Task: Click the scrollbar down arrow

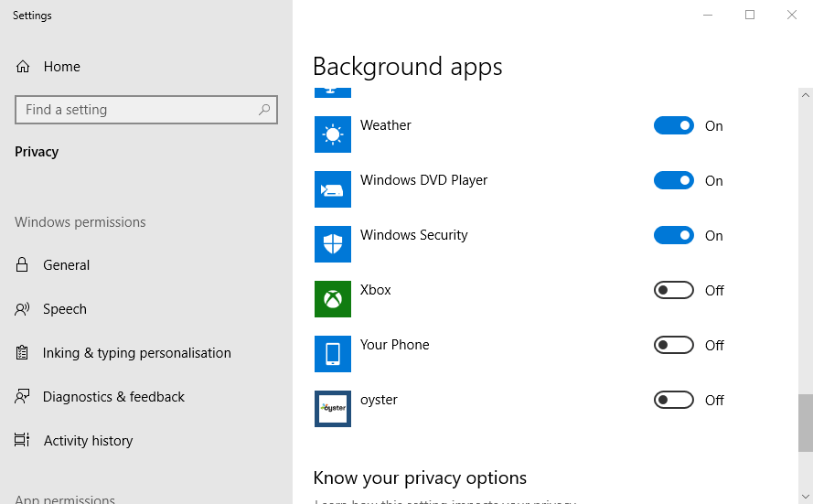Action: pos(805,496)
